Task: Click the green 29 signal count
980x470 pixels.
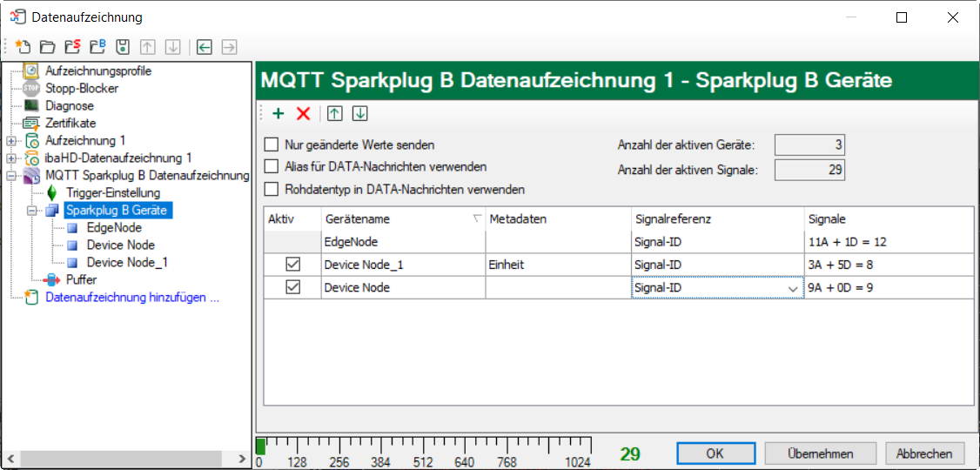Action: click(630, 453)
